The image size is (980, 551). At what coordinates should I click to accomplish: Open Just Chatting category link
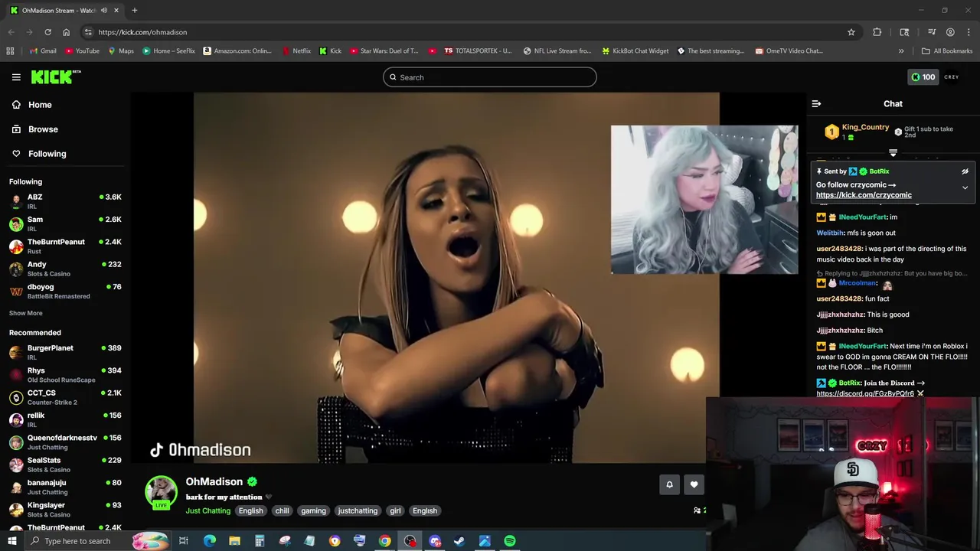[207, 510]
